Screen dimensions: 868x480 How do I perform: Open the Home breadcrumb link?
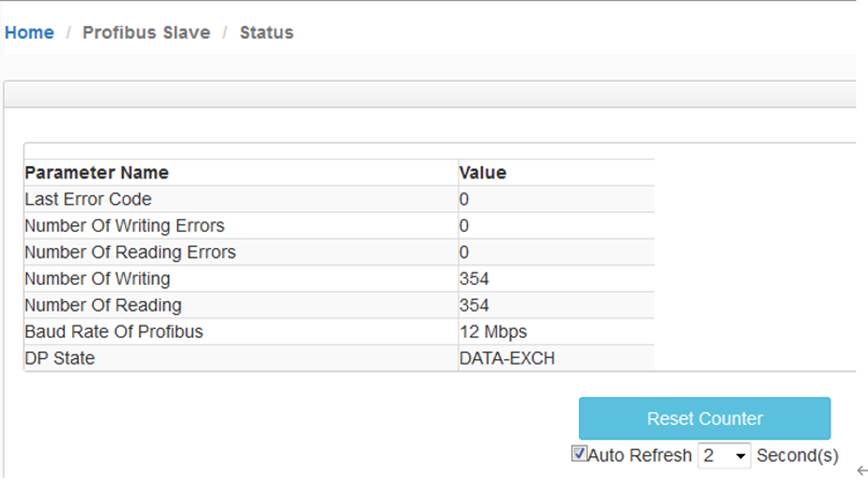click(x=29, y=33)
